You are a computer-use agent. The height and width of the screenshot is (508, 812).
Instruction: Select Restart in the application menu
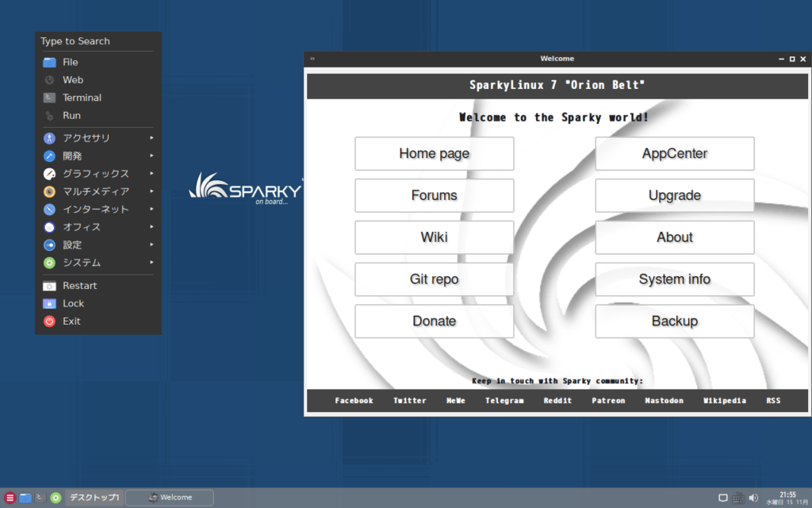(x=80, y=285)
